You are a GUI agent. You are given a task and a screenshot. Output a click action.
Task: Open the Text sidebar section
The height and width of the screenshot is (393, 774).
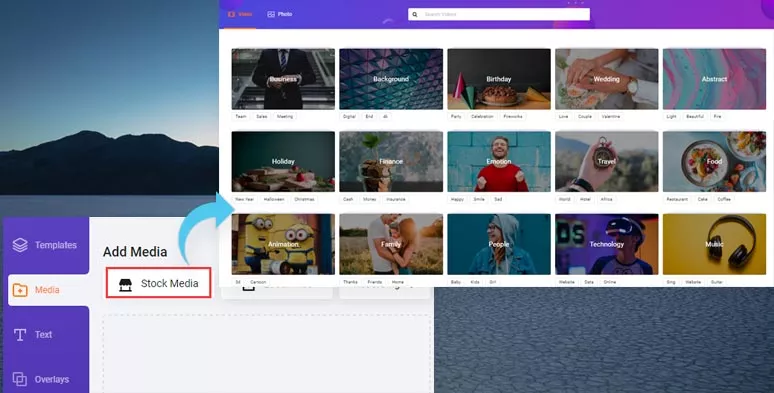point(45,334)
